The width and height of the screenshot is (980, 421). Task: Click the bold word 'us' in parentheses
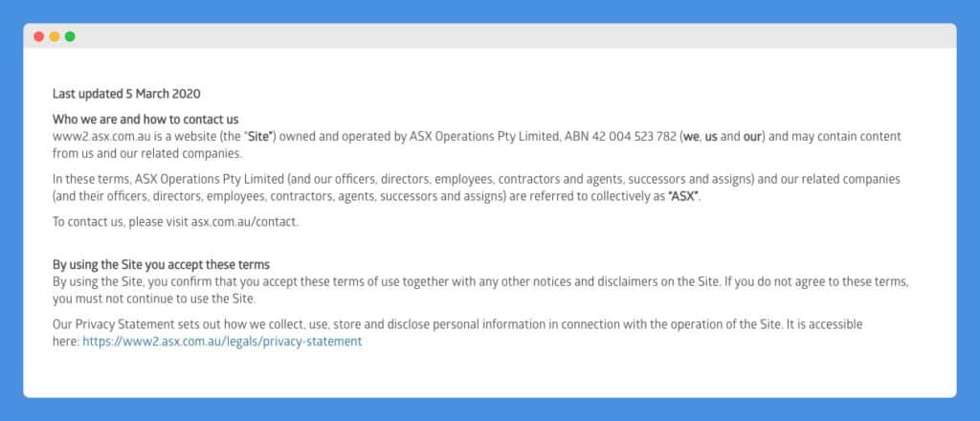coord(711,137)
